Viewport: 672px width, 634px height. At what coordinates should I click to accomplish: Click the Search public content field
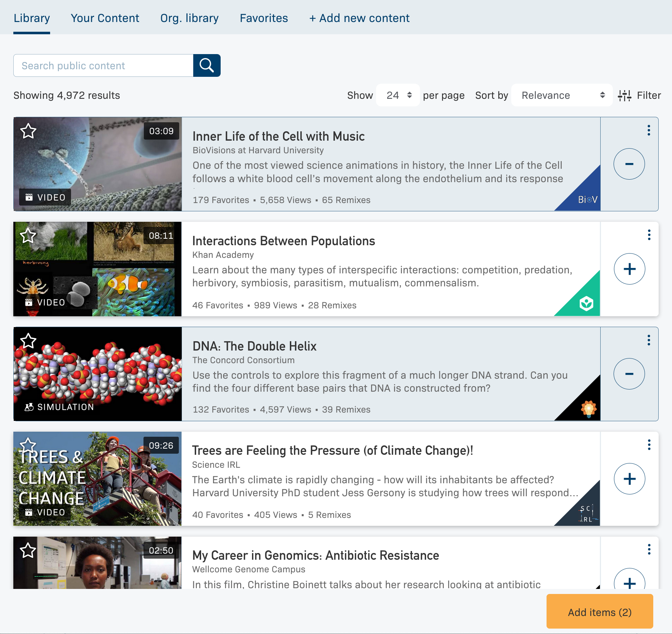coord(103,66)
